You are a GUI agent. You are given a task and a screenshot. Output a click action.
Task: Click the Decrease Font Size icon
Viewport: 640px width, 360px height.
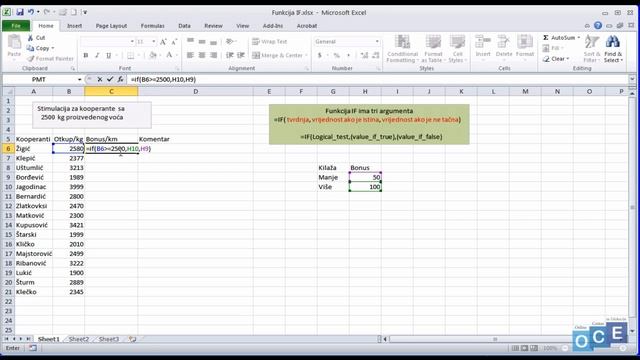click(x=174, y=42)
